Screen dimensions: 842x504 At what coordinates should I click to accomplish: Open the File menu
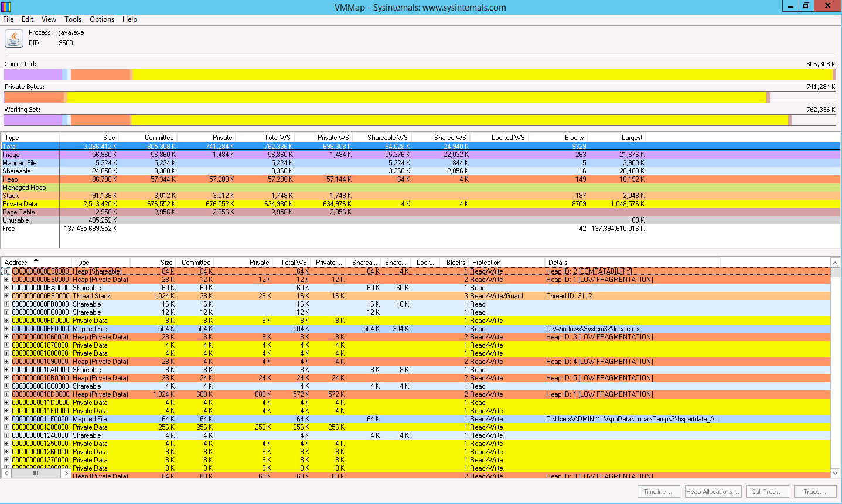8,19
